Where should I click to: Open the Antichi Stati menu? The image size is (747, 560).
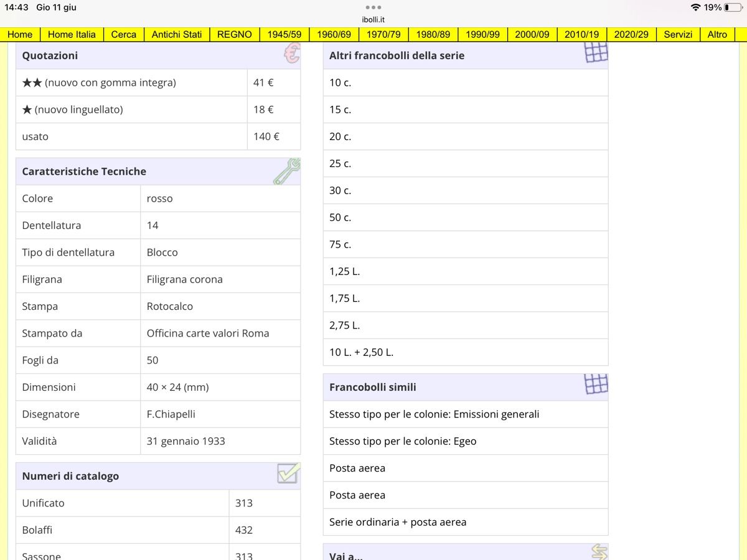click(177, 34)
